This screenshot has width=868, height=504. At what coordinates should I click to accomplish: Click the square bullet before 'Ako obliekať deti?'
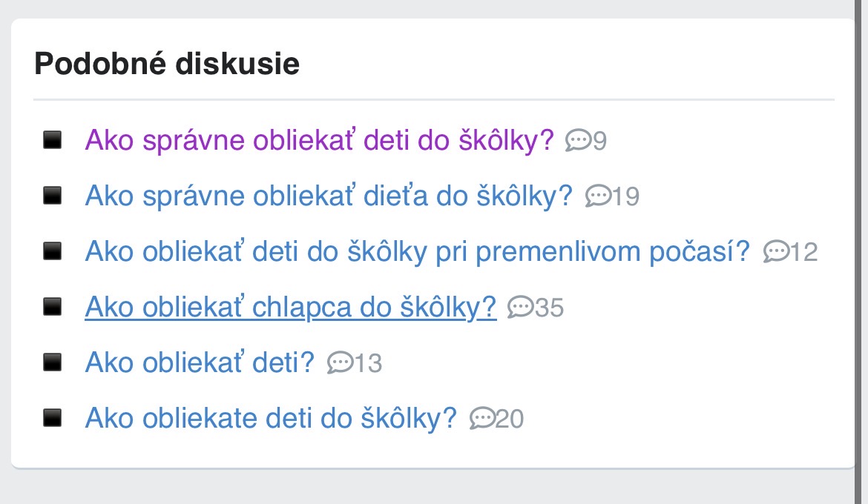click(52, 362)
